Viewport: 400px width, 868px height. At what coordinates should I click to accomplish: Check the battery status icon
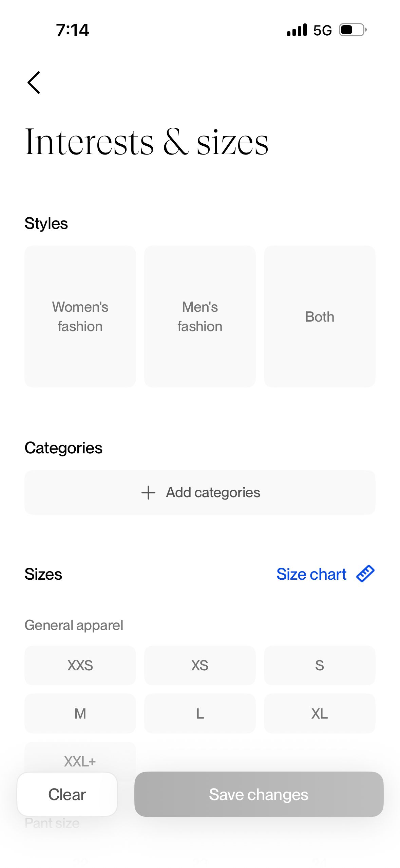(x=353, y=30)
